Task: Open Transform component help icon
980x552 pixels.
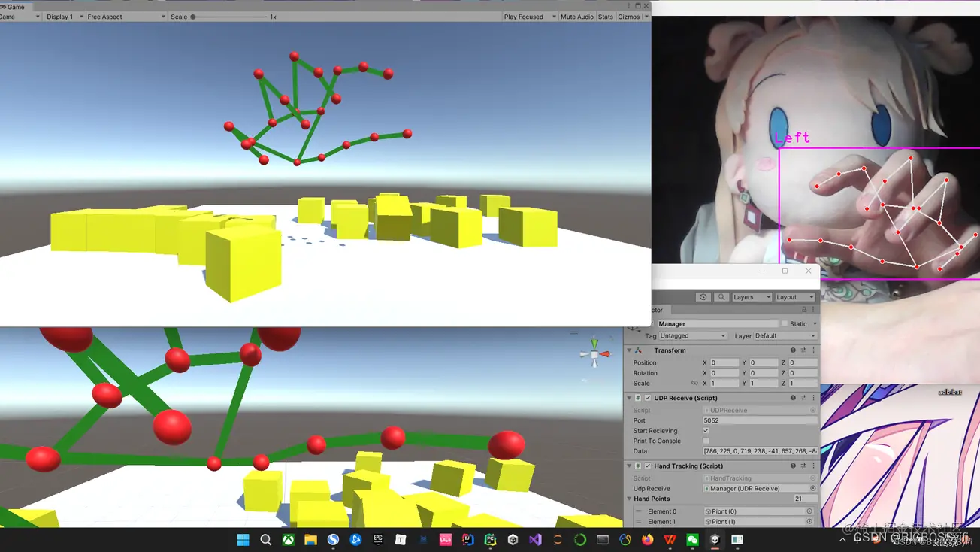Action: 793,350
